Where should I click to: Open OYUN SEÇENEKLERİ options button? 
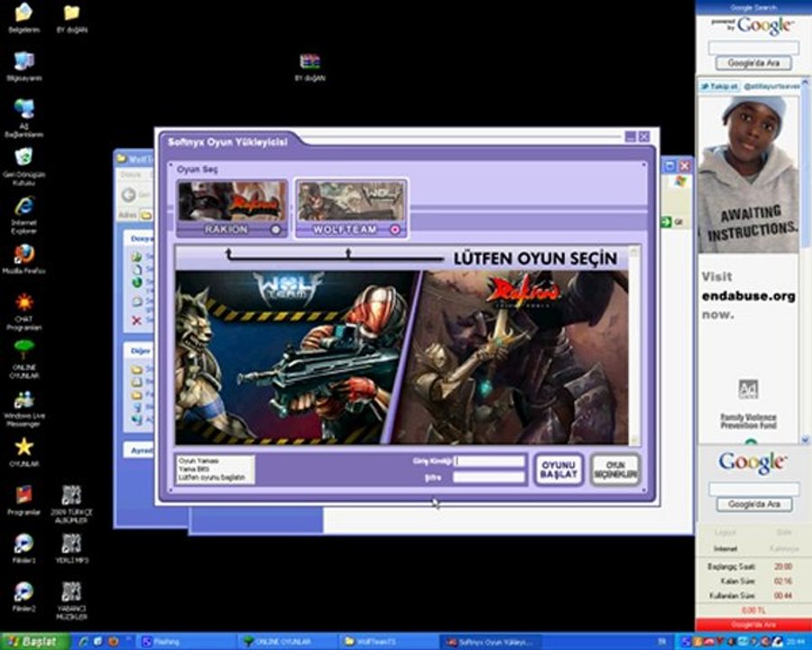tap(615, 469)
